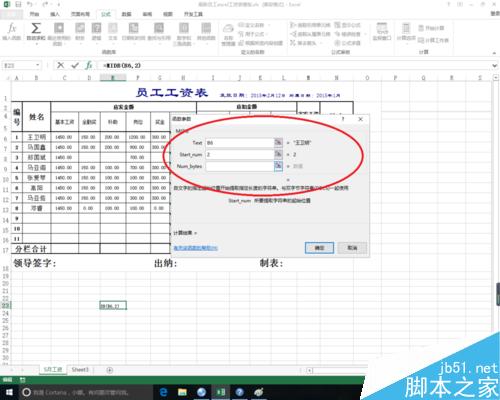Viewport: 500px width, 400px height.
Task: Confirm formula entry with the checkmark icon
Action: pyautogui.click(x=75, y=65)
